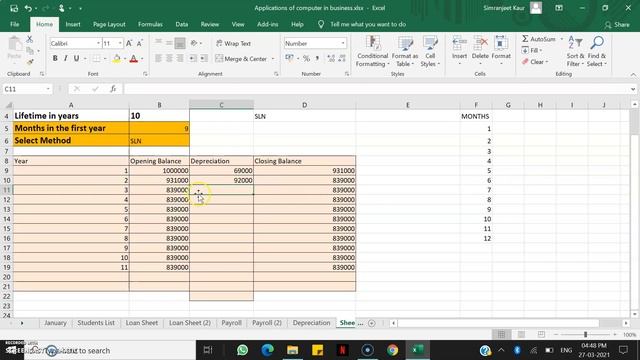The width and height of the screenshot is (640, 360).
Task: Open Netflix from the taskbar
Action: pyautogui.click(x=342, y=350)
